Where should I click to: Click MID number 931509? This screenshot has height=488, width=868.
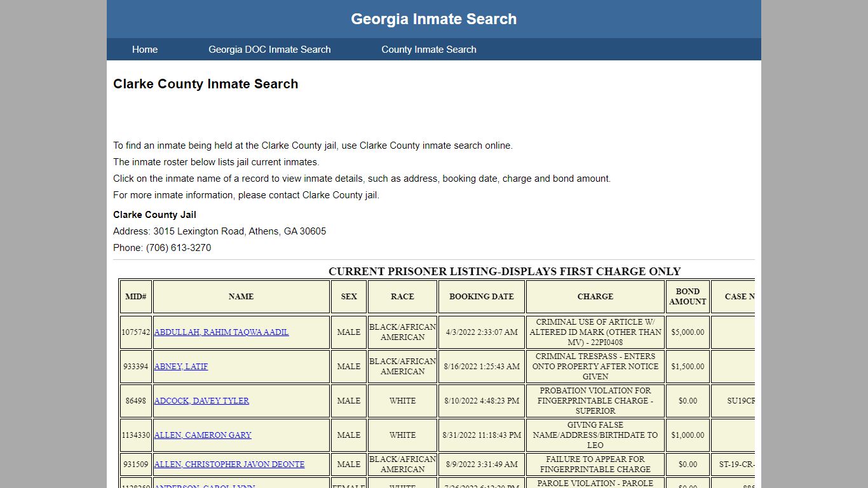pos(136,464)
